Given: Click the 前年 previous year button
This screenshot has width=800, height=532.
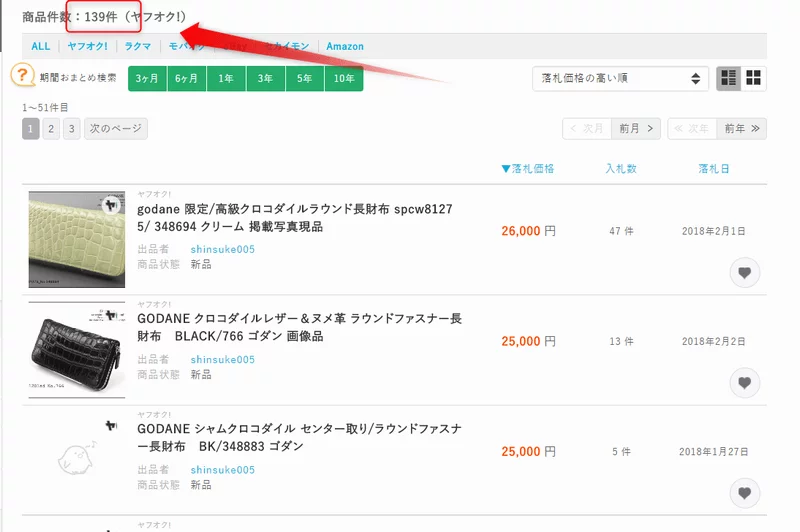Looking at the screenshot, I should (x=741, y=129).
